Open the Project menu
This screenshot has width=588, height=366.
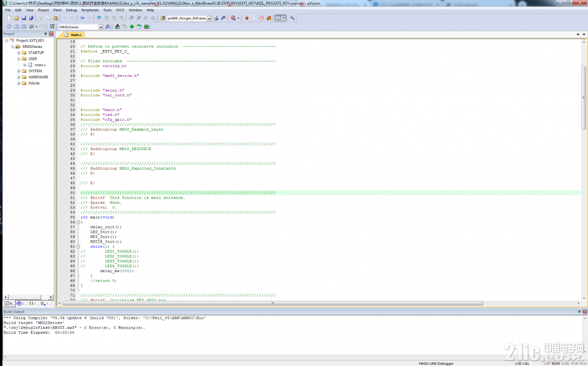coord(43,10)
